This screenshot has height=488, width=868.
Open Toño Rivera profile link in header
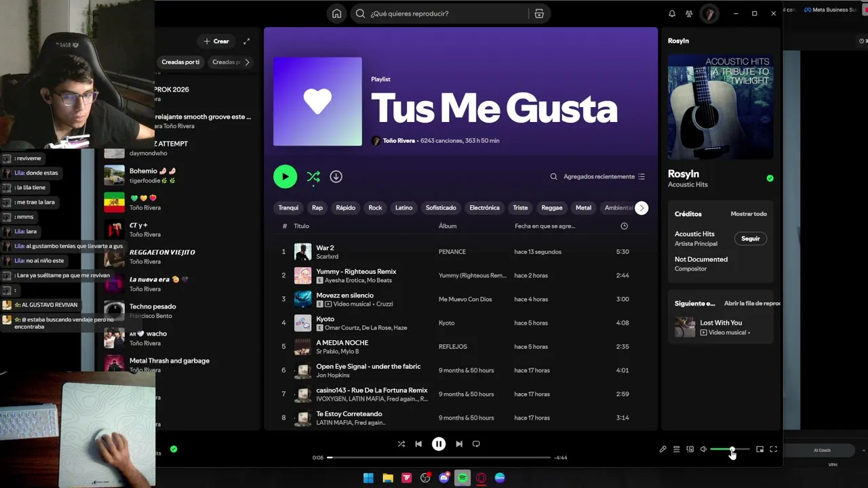coord(399,141)
